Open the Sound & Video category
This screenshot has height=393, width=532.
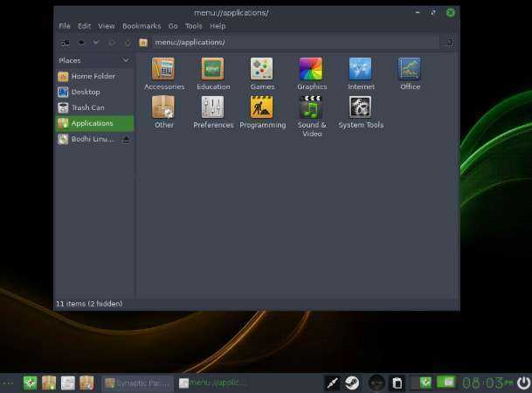click(312, 116)
